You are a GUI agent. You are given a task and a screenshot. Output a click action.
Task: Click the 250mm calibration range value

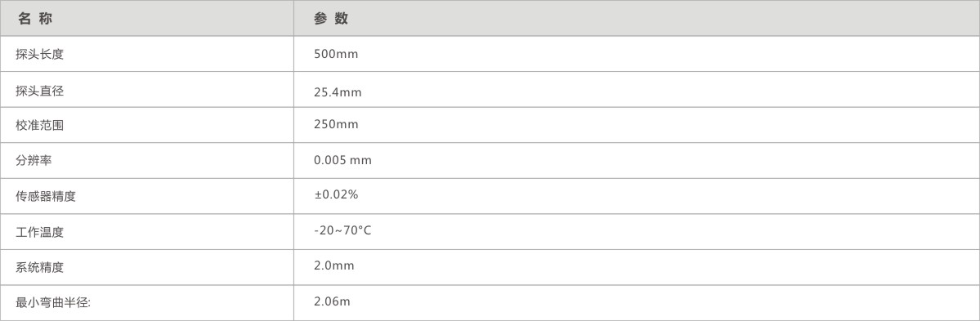[x=336, y=124]
